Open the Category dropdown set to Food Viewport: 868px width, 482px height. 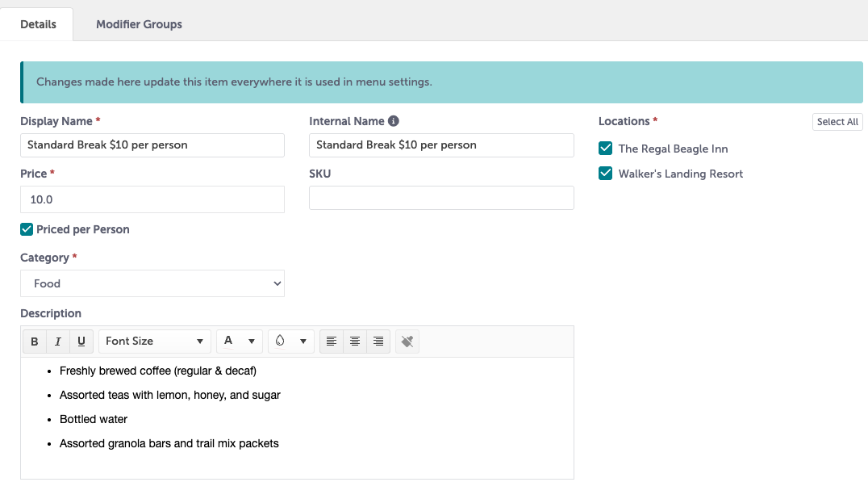click(152, 283)
